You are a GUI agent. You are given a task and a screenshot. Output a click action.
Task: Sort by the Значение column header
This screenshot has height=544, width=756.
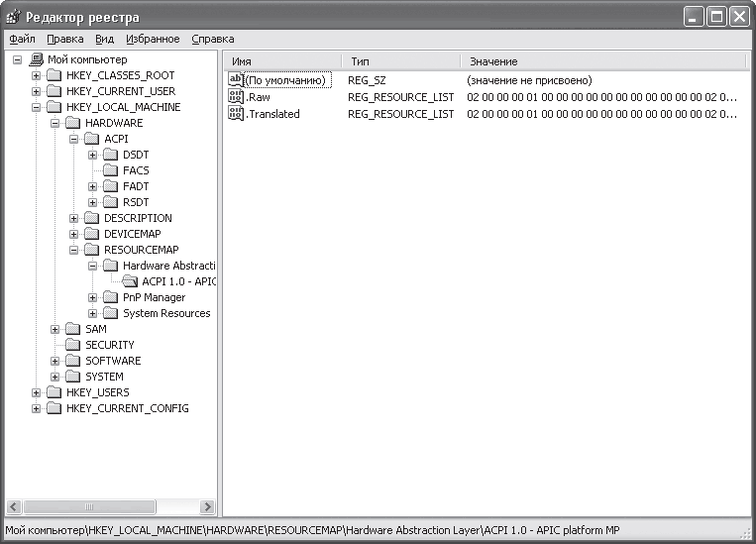tap(602, 61)
